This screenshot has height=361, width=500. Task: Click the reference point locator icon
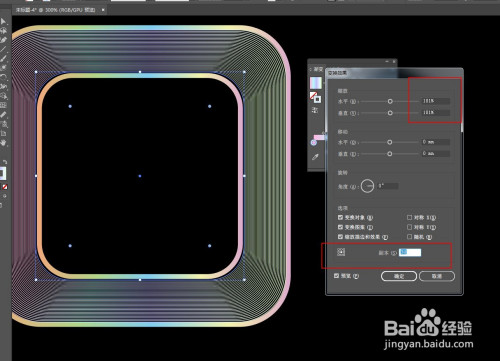tap(341, 252)
